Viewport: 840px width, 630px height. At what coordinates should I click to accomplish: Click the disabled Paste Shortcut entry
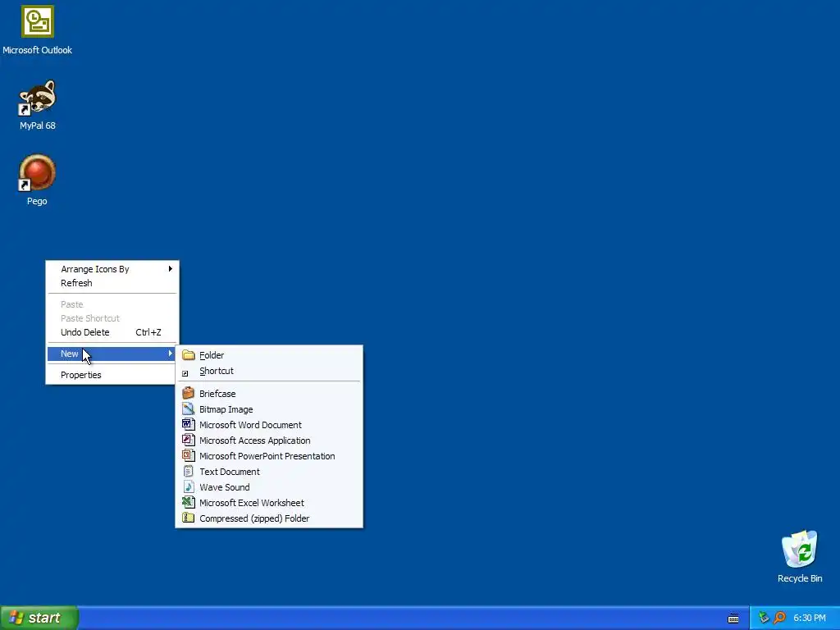[113, 318]
